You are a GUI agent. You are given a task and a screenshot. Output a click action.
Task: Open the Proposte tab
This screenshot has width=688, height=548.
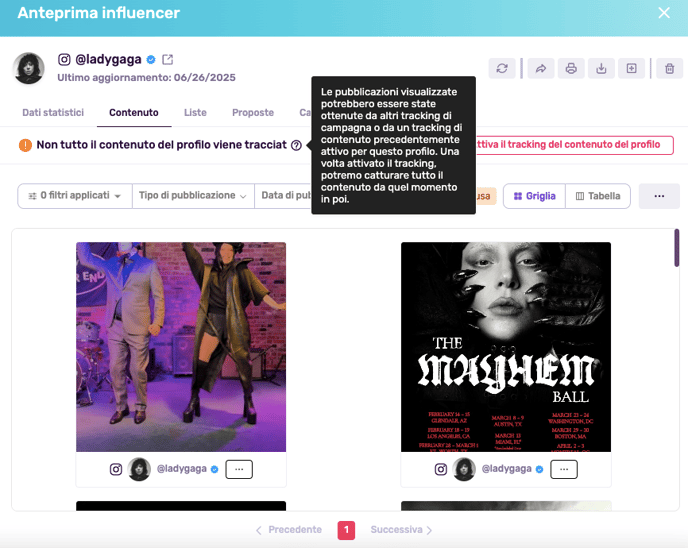[x=253, y=113]
